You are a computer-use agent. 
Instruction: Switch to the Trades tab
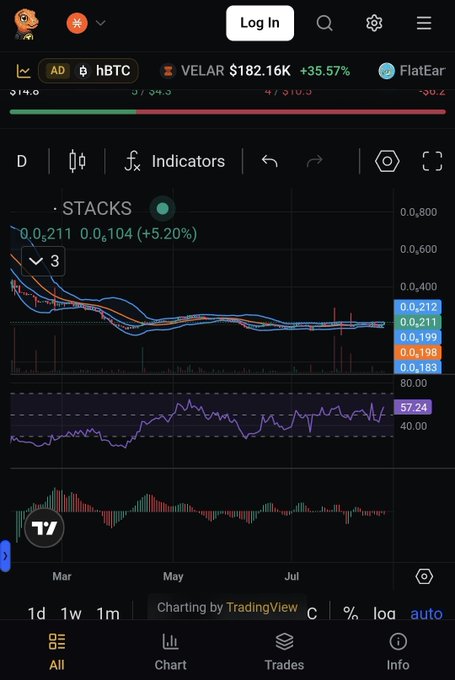tap(284, 652)
